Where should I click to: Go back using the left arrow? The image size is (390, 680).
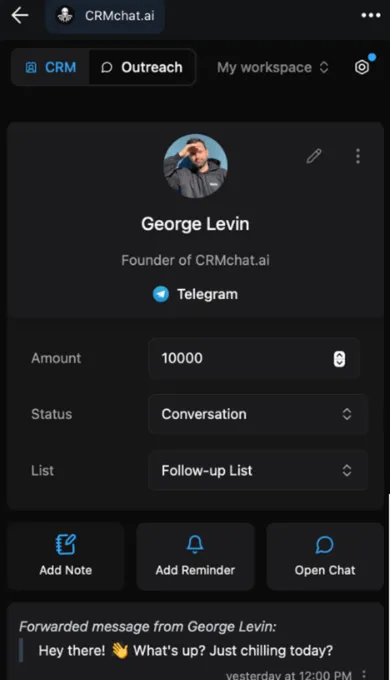coord(20,16)
